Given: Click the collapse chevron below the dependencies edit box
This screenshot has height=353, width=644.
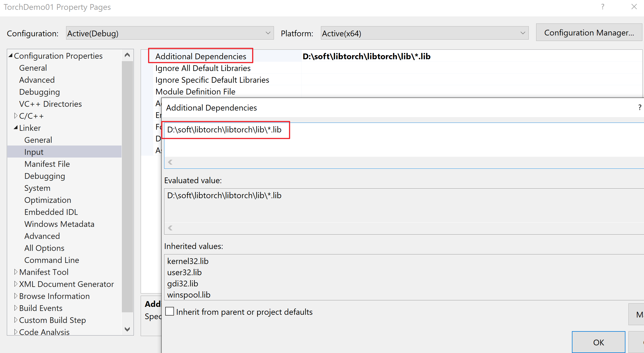Looking at the screenshot, I should (170, 162).
